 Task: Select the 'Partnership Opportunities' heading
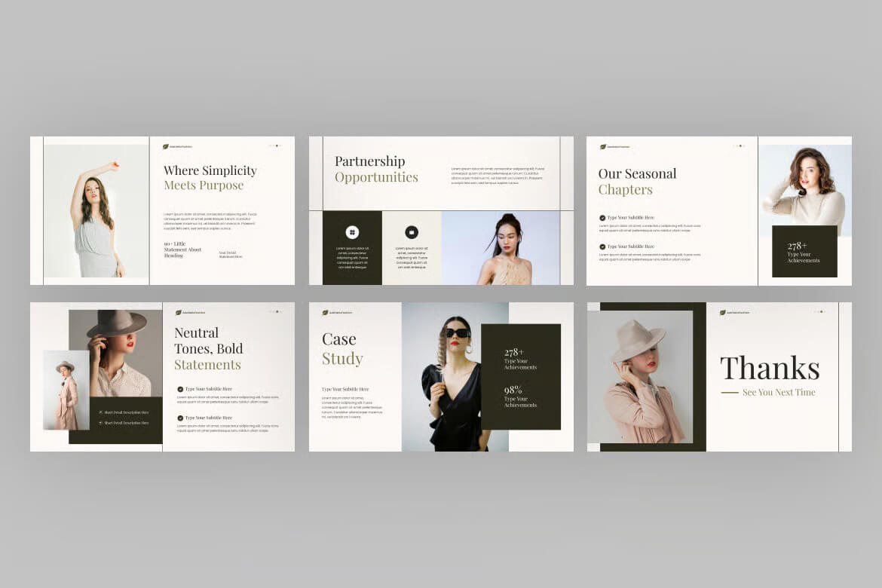pos(376,170)
